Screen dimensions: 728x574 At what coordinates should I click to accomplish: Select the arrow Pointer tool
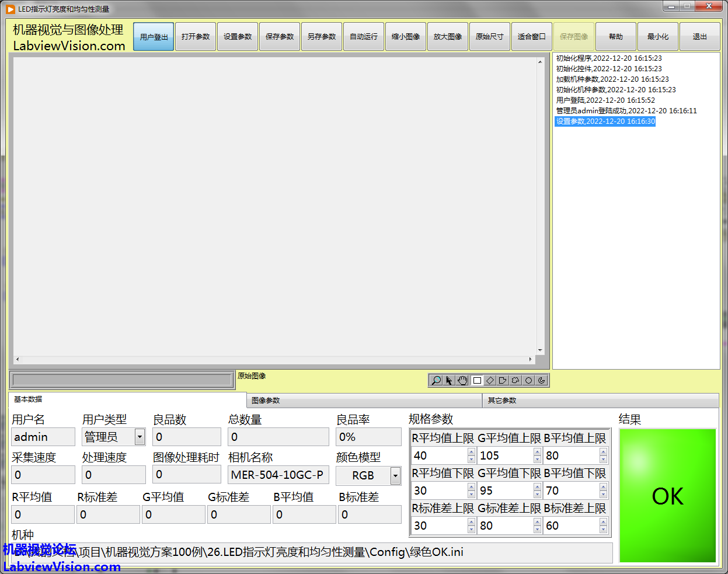[x=449, y=381]
